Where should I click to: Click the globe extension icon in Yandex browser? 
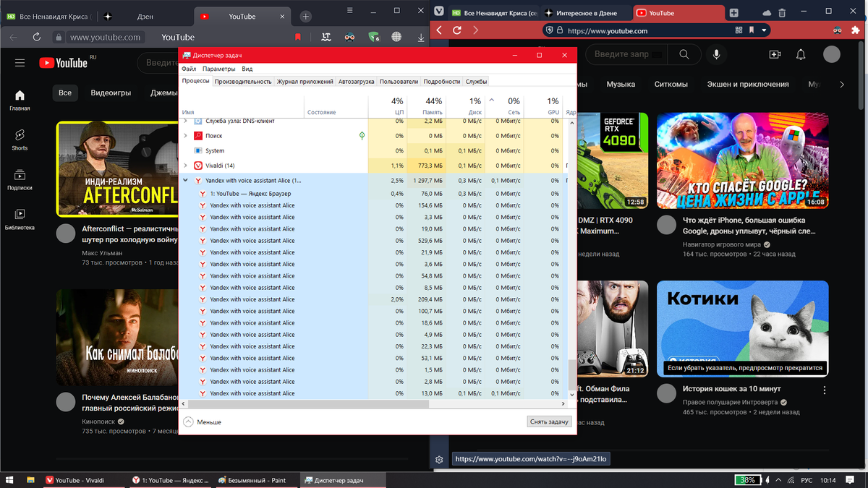(397, 37)
